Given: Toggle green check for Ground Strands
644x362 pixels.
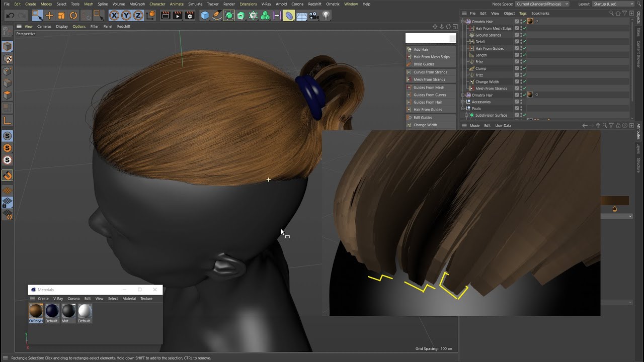Looking at the screenshot, I should pos(524,35).
